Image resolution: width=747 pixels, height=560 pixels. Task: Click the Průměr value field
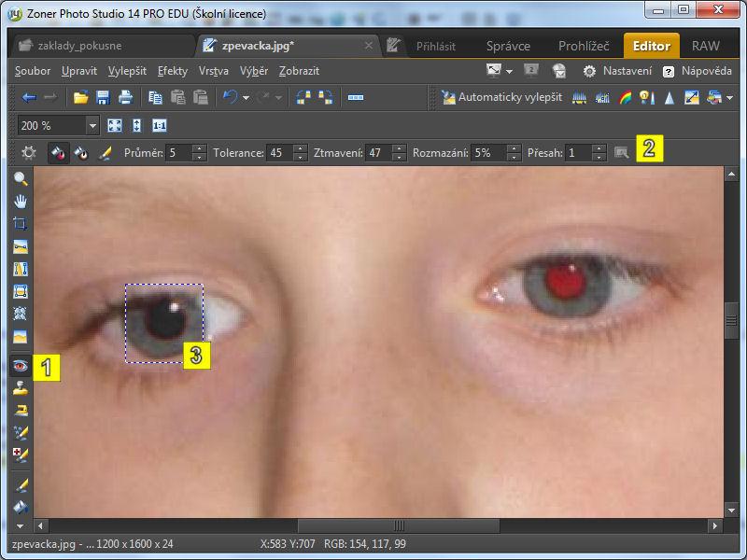(x=179, y=153)
